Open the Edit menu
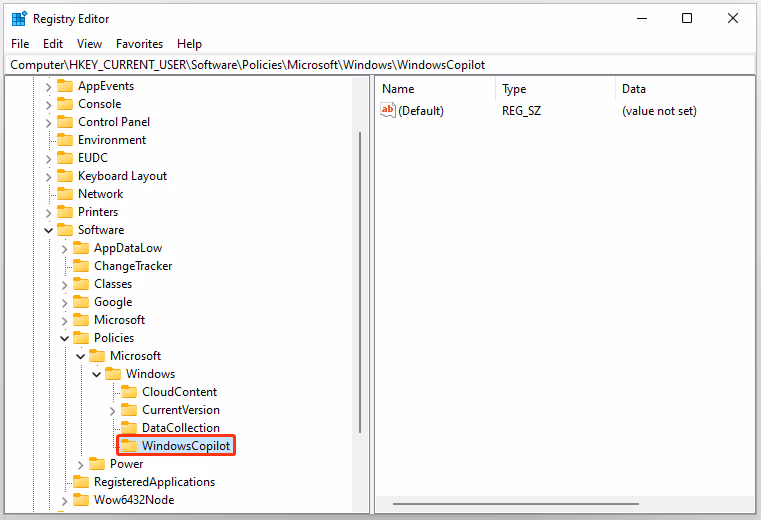Viewport: 761px width, 520px height. pyautogui.click(x=53, y=44)
